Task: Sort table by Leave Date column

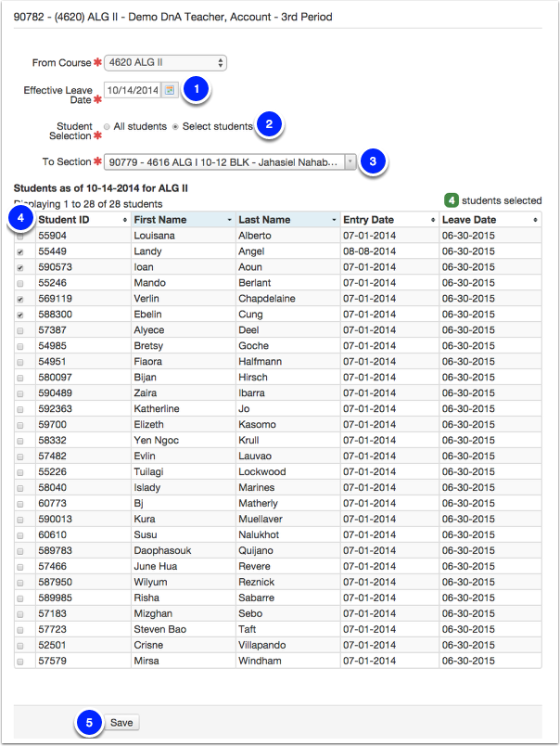Action: tap(535, 220)
